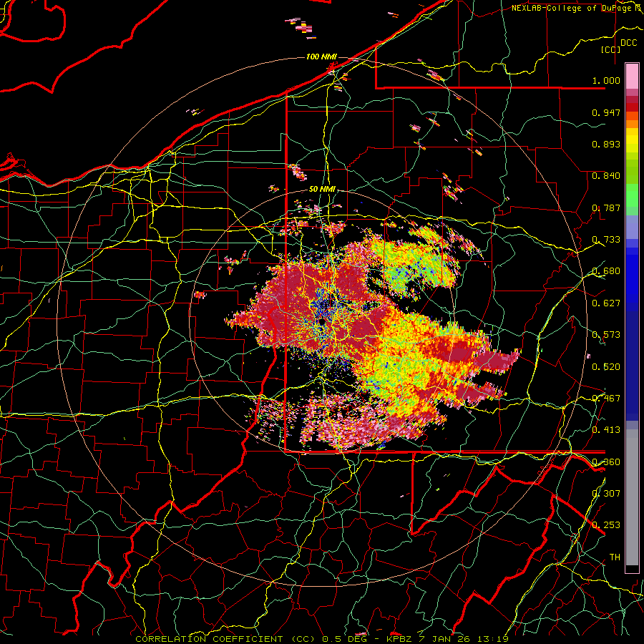
Task: Click the 0.840 scale value
Action: 606,176
